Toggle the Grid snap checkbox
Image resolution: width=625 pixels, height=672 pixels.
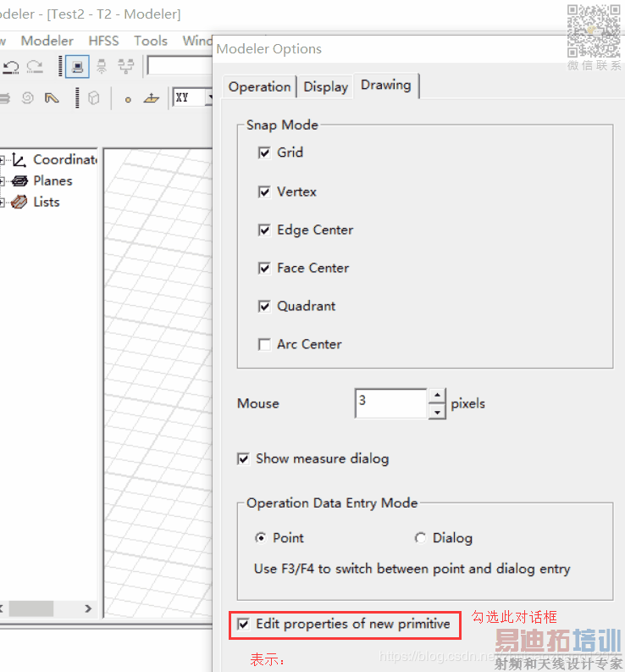pyautogui.click(x=264, y=153)
